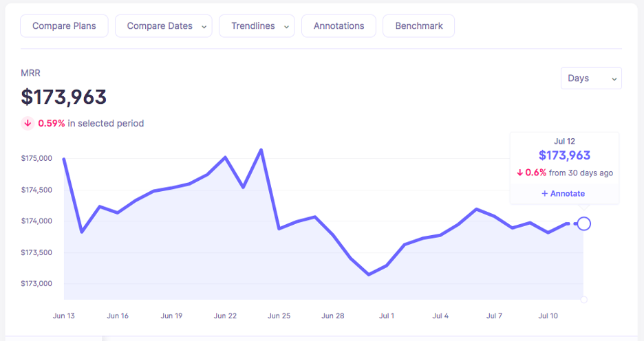
Task: Click the purple $173,963 value in tooltip
Action: (x=564, y=156)
